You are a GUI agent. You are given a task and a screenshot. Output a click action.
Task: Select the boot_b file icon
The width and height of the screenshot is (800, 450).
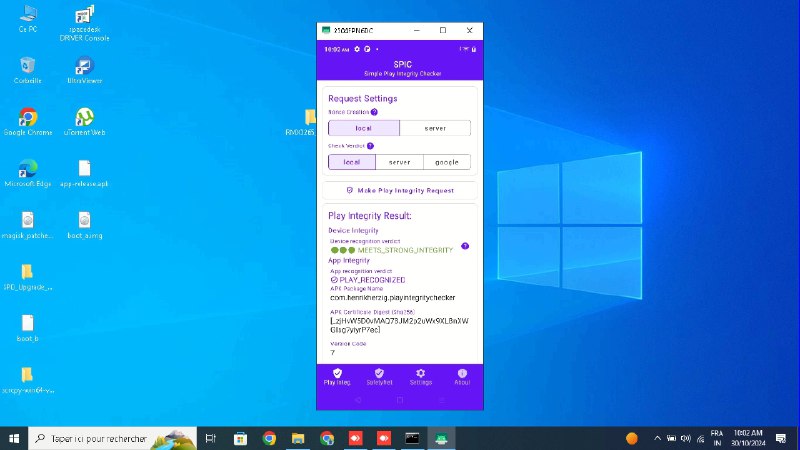[x=28, y=328]
